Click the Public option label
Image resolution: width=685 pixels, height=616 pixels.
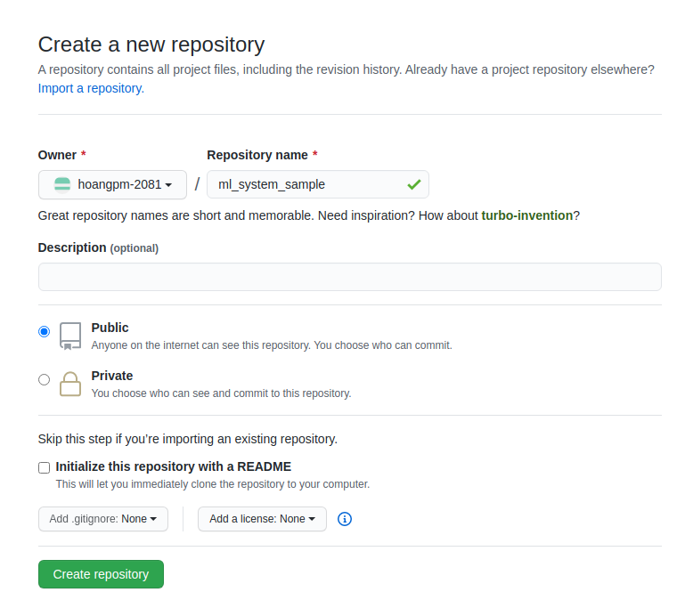pos(110,328)
